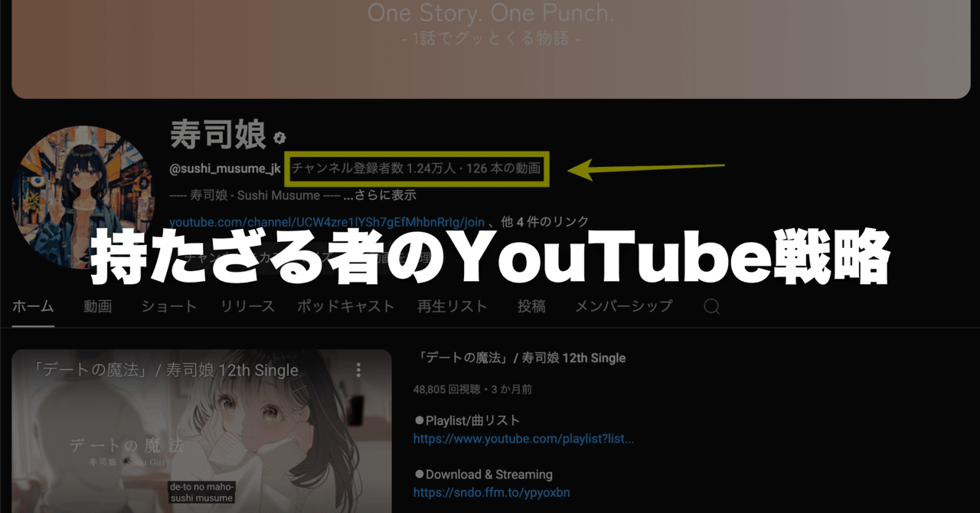Play the デートの魔法 featured video thumbnail
Image resolution: width=980 pixels, height=513 pixels.
[202, 431]
